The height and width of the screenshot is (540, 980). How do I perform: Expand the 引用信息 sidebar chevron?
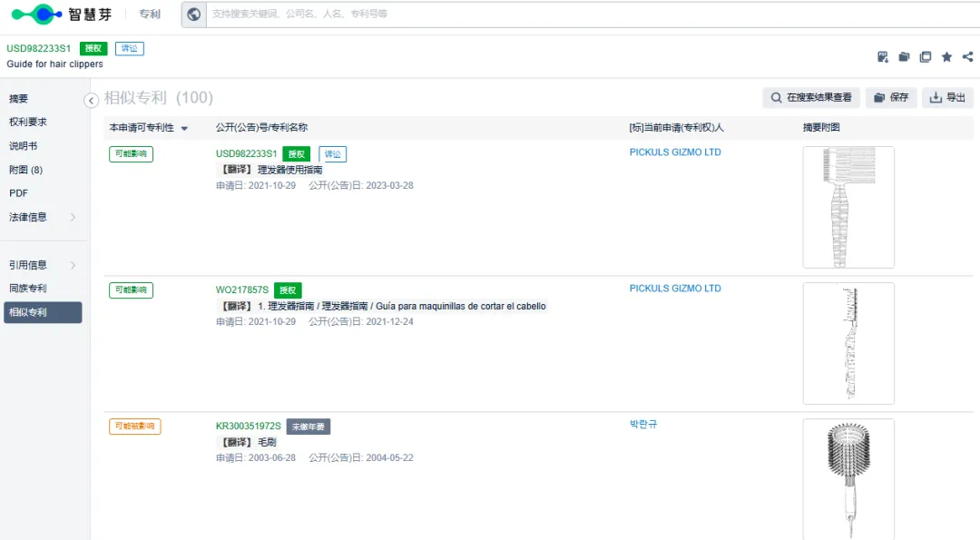click(73, 265)
